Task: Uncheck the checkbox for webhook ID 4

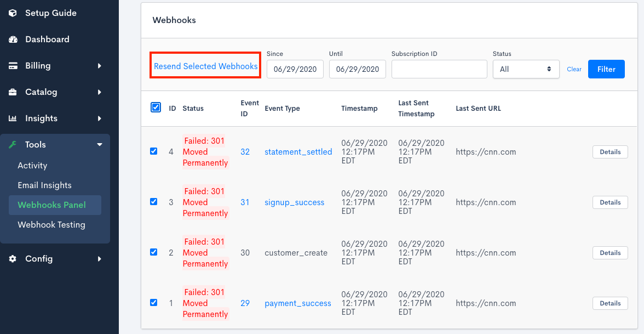Action: (x=154, y=151)
